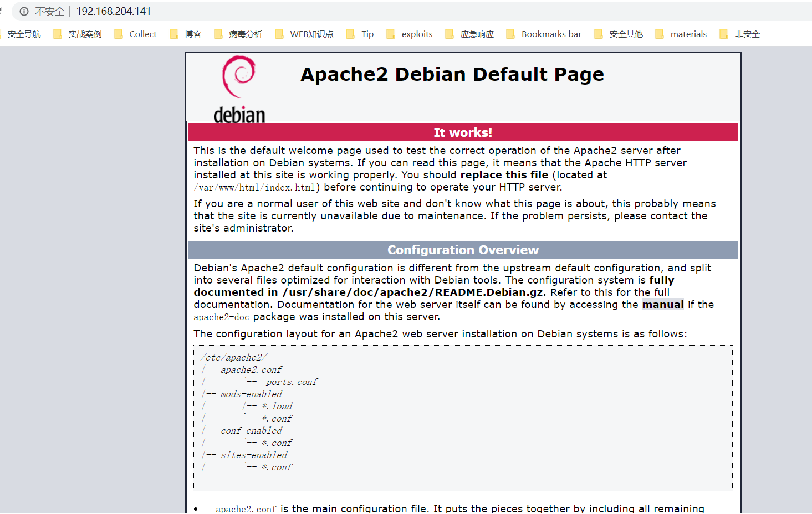812x514 pixels.
Task: Click the folder icon beside 应急响应
Action: pos(450,34)
